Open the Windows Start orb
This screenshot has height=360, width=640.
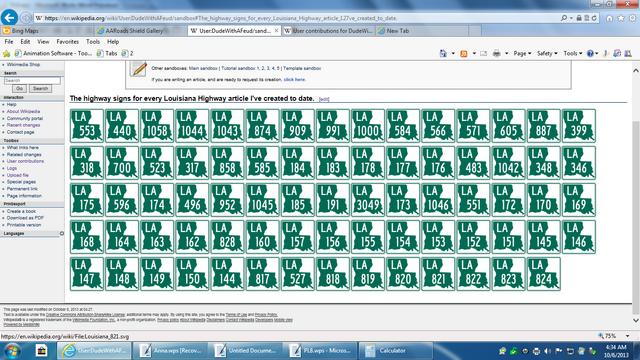click(x=12, y=351)
